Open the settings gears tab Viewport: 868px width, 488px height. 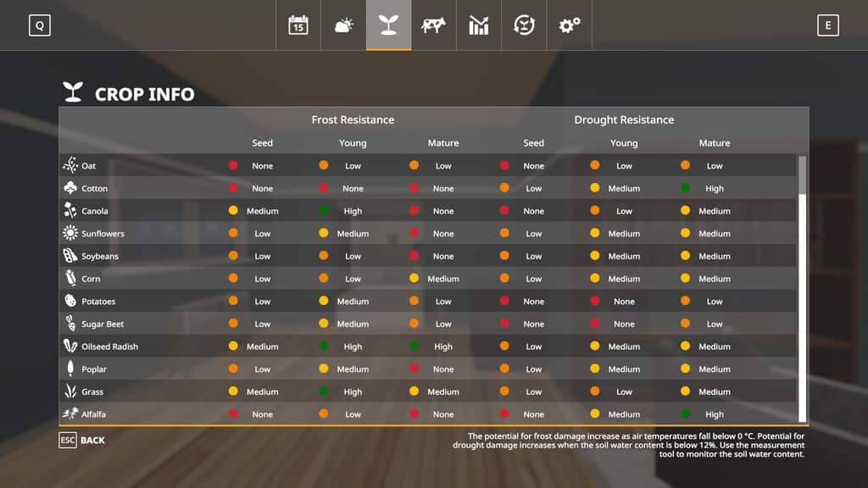click(x=569, y=25)
